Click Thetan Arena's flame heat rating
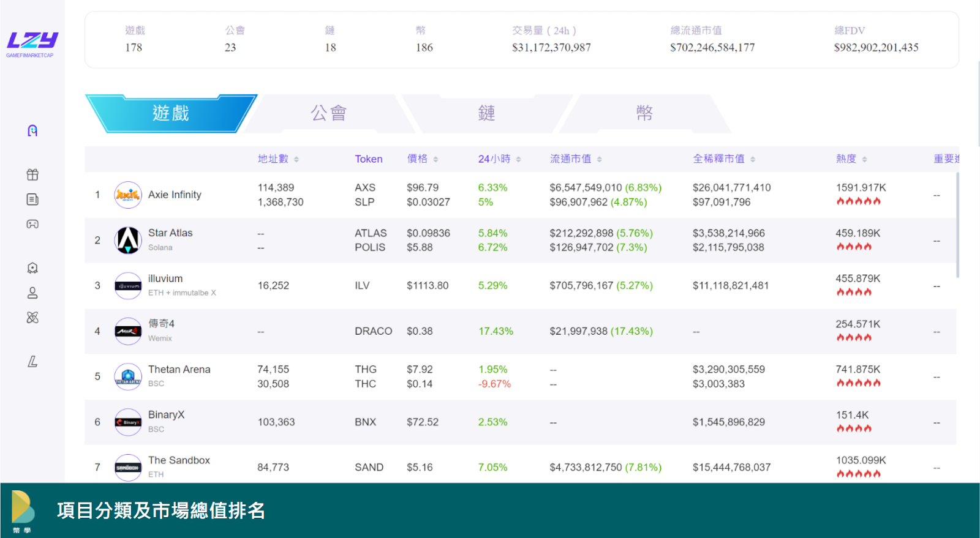Image resolution: width=980 pixels, height=538 pixels. (859, 383)
